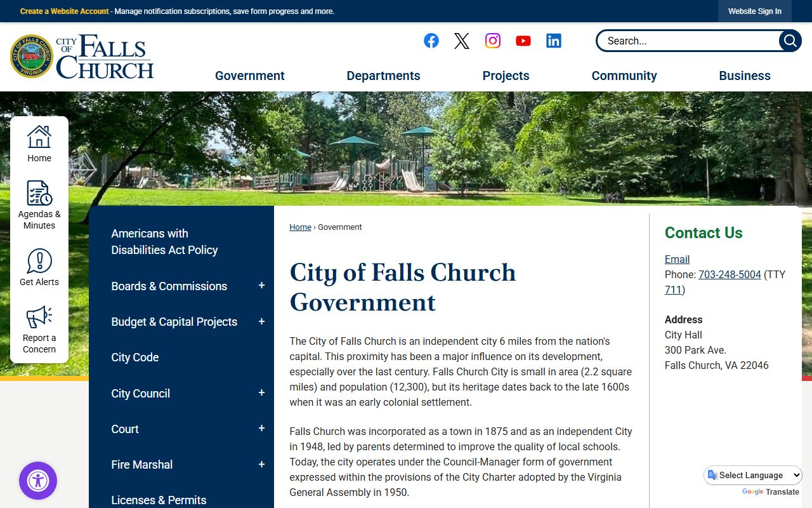The height and width of the screenshot is (508, 812).
Task: Open the Government main menu
Action: click(x=250, y=76)
